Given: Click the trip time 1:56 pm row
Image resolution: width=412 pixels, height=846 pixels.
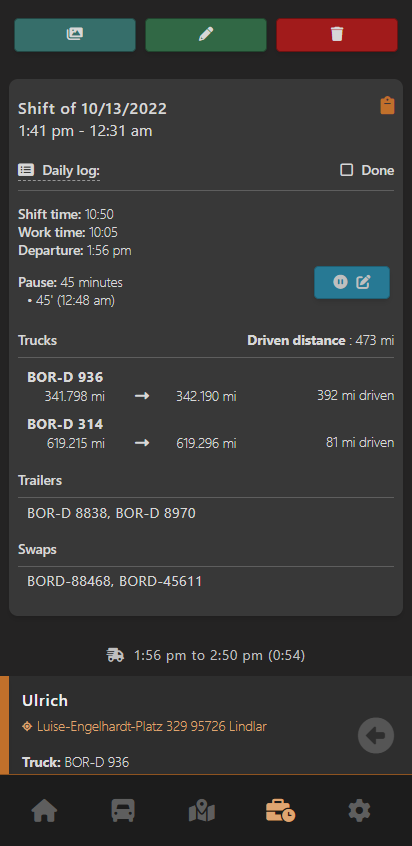Looking at the screenshot, I should point(206,656).
